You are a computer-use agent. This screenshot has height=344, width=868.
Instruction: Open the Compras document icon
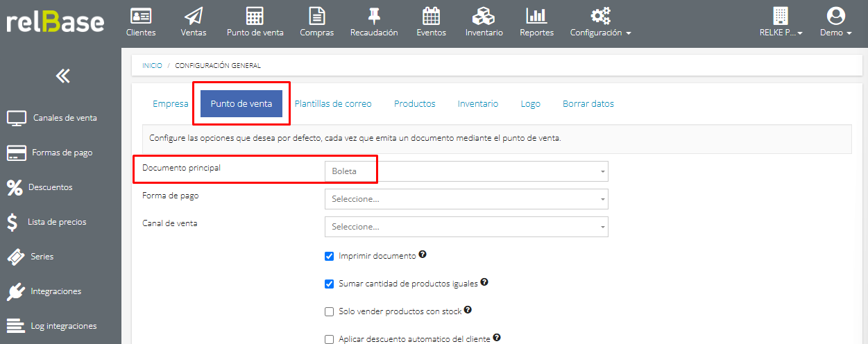pos(316,16)
